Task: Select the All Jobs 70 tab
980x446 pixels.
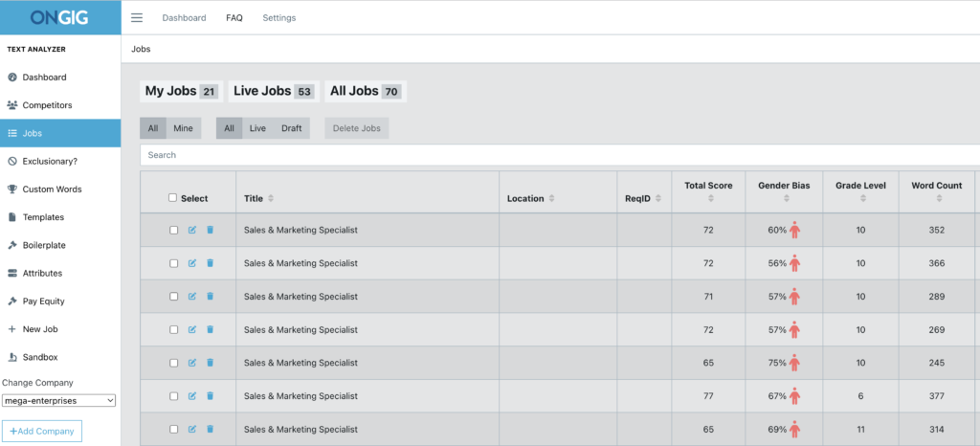Action: coord(366,91)
